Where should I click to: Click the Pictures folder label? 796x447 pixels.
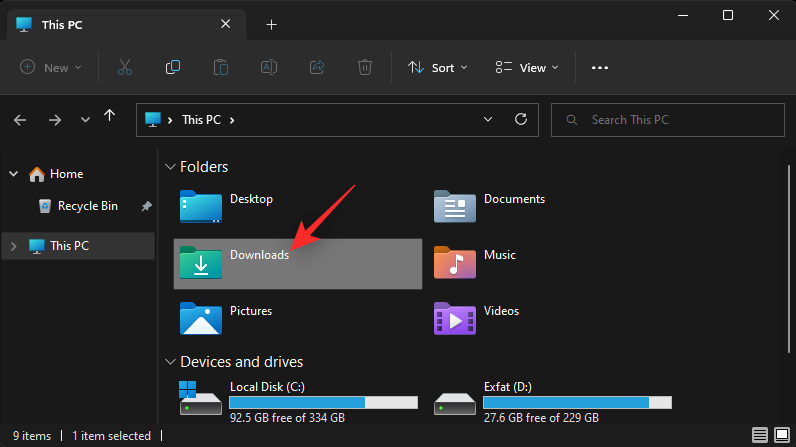(x=251, y=311)
